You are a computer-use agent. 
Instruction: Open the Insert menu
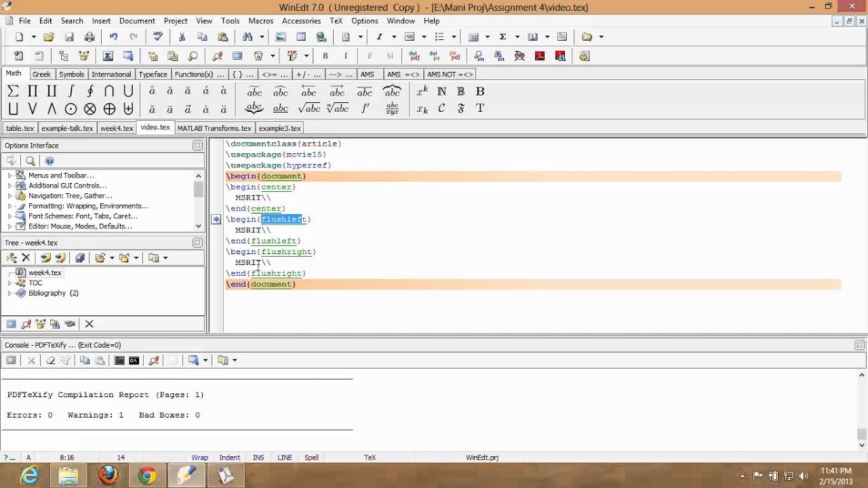click(x=101, y=21)
